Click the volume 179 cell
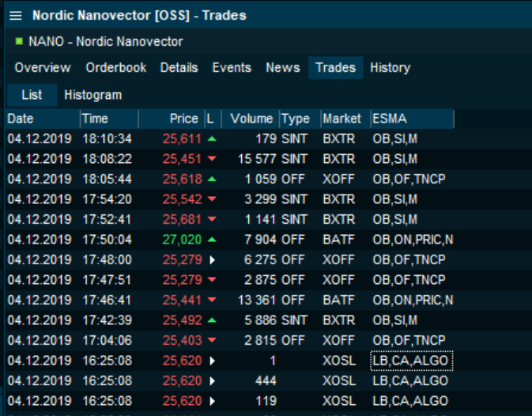Viewport: 532px width, 416px height. tap(266, 138)
